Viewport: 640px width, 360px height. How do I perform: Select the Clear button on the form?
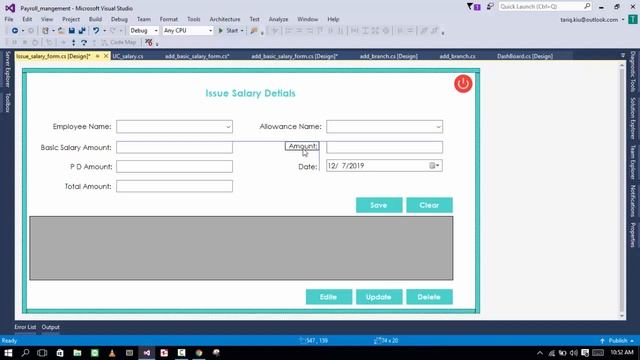[429, 205]
